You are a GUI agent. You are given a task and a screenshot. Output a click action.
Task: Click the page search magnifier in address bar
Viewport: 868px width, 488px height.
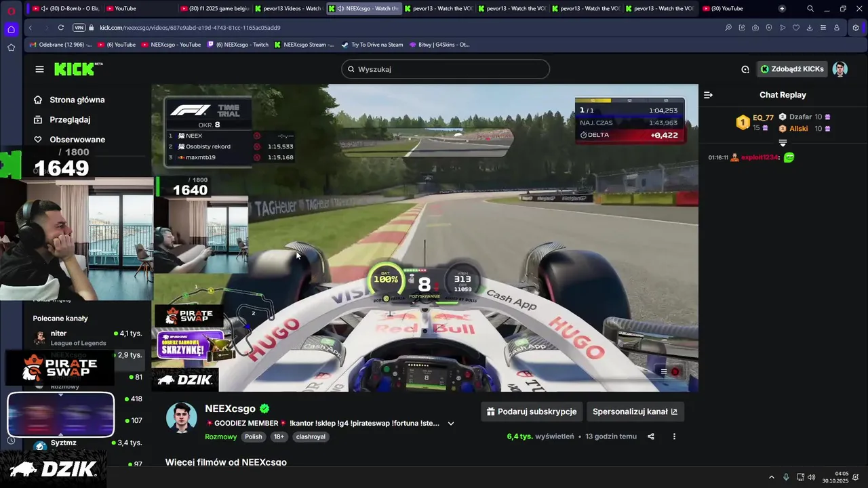[728, 28]
